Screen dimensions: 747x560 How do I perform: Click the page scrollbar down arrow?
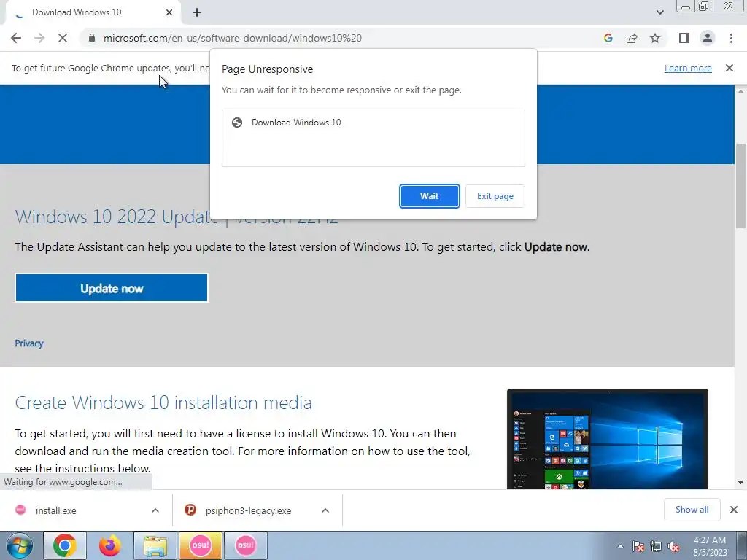click(741, 483)
